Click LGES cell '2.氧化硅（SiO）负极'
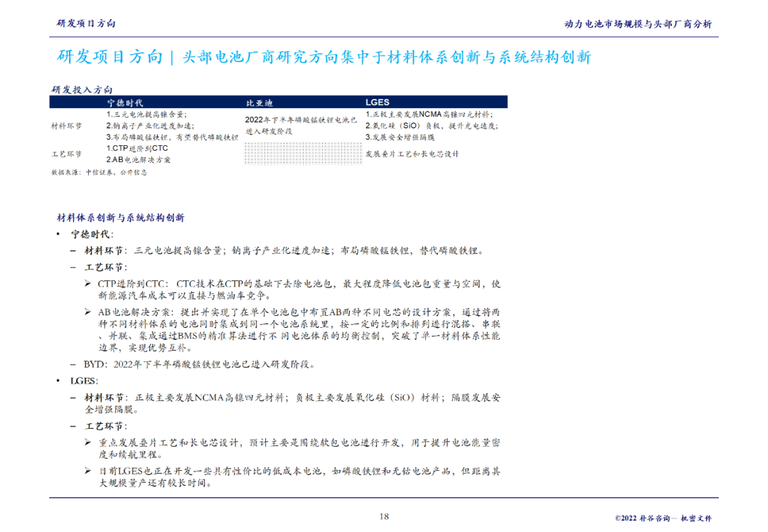 [x=432, y=126]
